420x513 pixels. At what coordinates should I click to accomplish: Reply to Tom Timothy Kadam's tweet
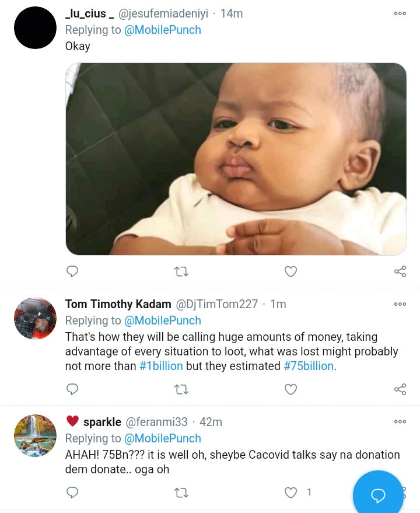(x=72, y=389)
